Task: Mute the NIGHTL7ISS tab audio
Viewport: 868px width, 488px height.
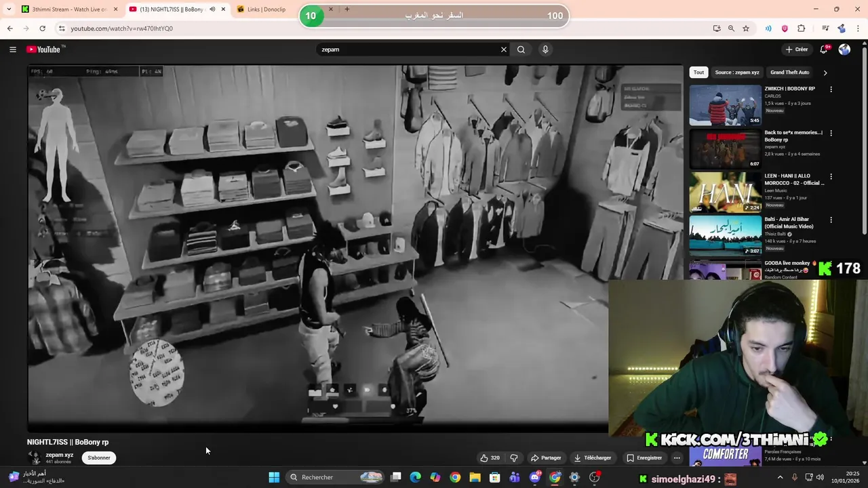Action: tap(212, 9)
